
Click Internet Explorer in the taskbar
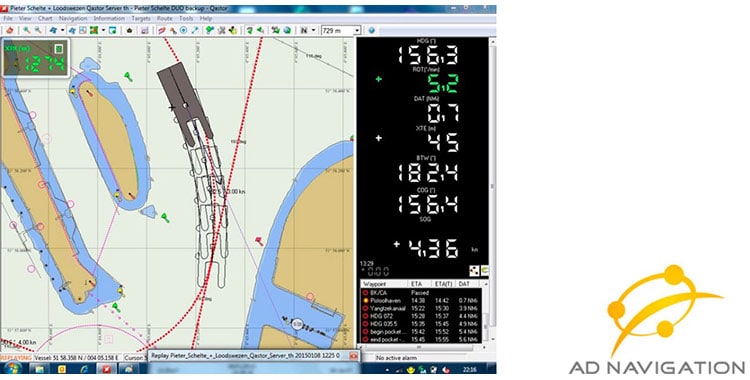click(x=84, y=369)
